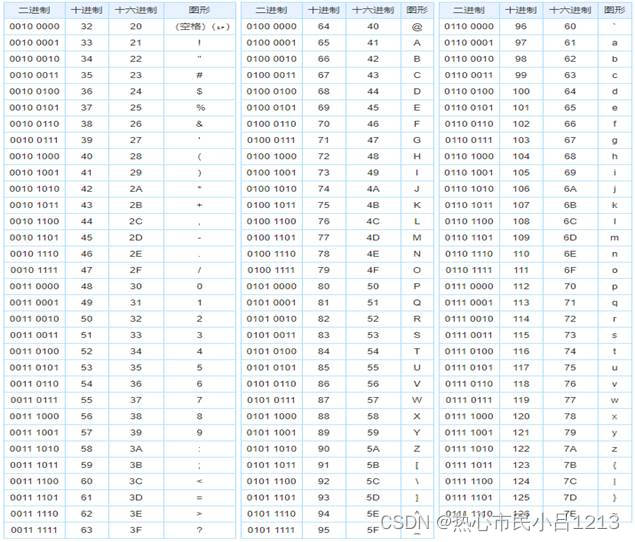Click hexadecimal cell 2B
The width and height of the screenshot is (635, 542).
pyautogui.click(x=136, y=205)
